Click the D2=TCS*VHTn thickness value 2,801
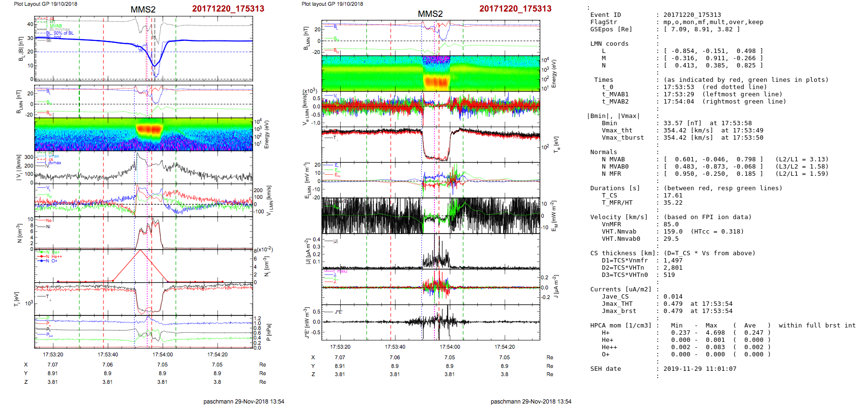Screen dimensions: 868x405 (673, 268)
